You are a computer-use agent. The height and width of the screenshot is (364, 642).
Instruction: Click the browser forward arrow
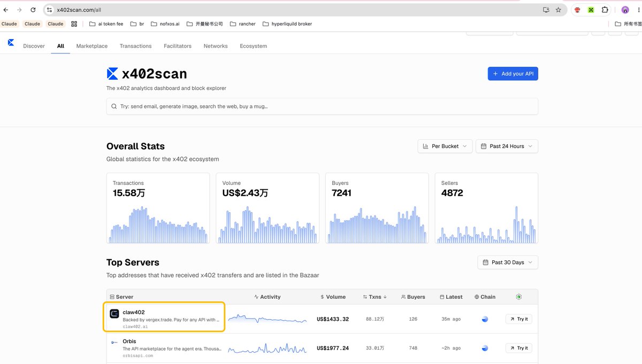[x=19, y=10]
